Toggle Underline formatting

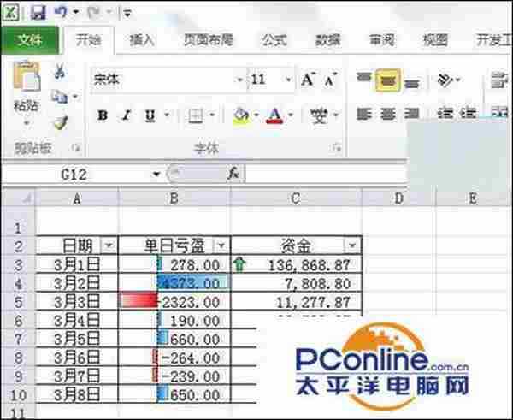point(150,115)
